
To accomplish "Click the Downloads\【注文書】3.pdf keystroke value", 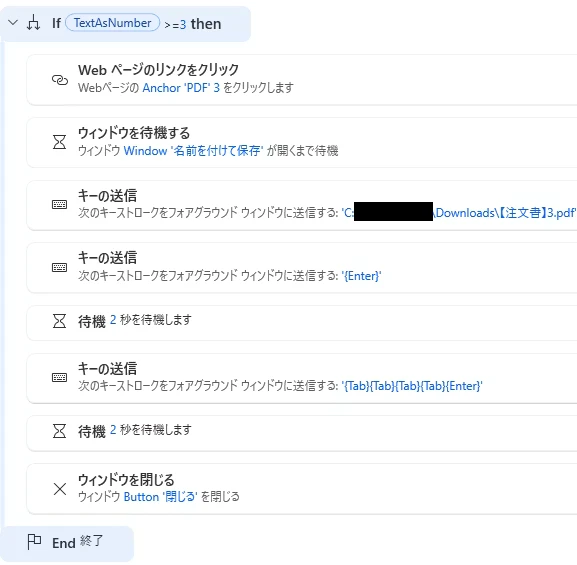I will [x=459, y=213].
